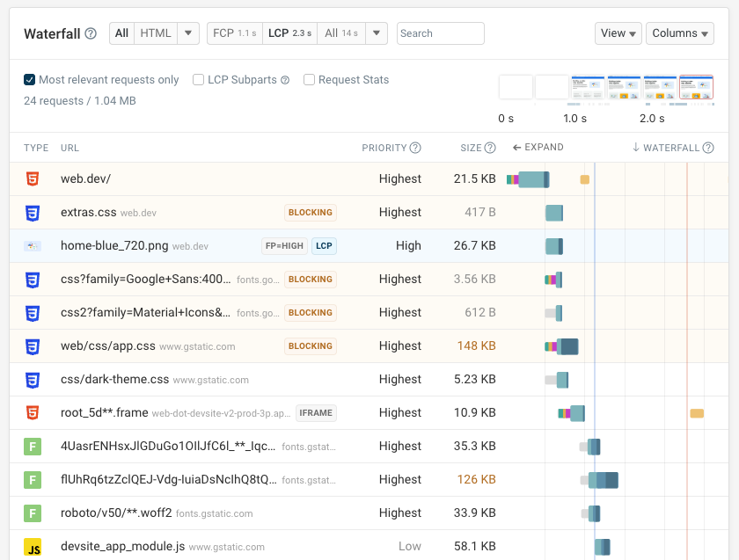Open the Columns dropdown

tap(680, 33)
